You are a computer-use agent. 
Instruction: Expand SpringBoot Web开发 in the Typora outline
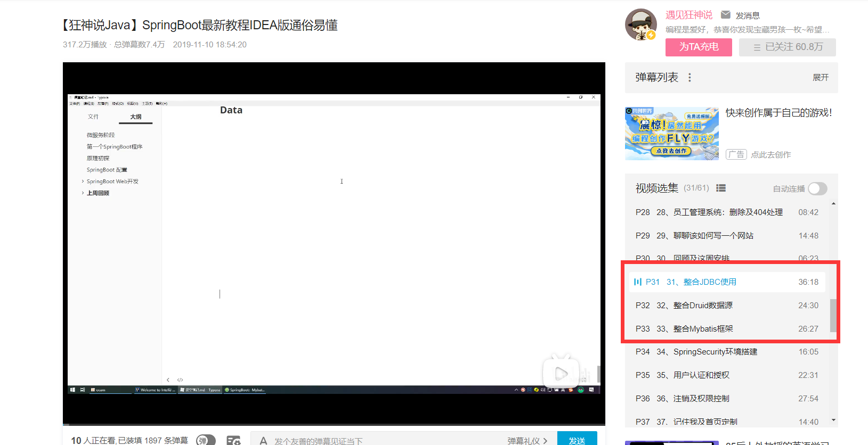83,182
